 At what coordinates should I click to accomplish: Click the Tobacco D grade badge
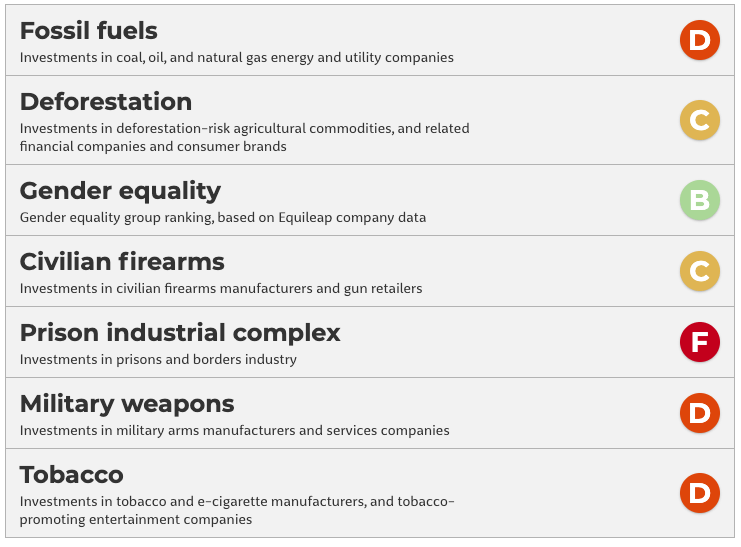pyautogui.click(x=699, y=493)
